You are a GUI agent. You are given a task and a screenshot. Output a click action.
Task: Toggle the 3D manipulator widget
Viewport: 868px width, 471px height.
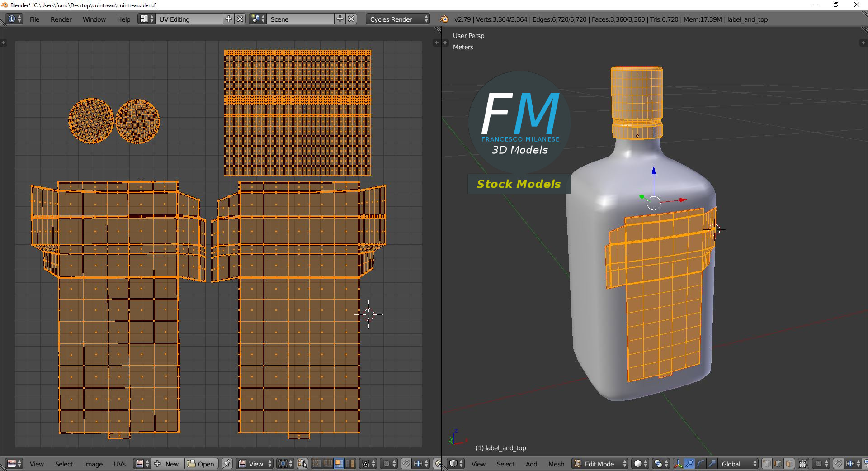point(678,464)
